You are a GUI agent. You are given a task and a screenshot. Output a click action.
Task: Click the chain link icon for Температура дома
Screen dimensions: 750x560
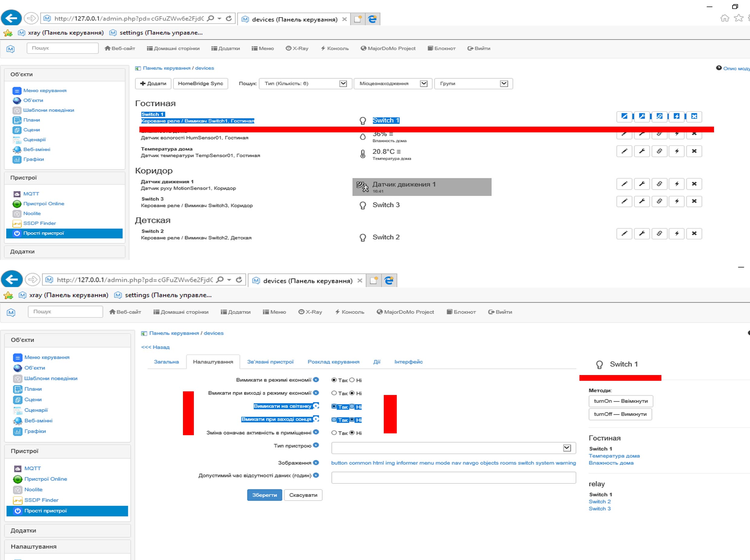click(659, 151)
